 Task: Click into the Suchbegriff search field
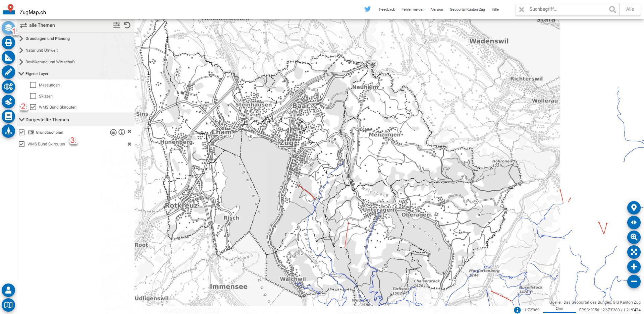[x=567, y=9]
